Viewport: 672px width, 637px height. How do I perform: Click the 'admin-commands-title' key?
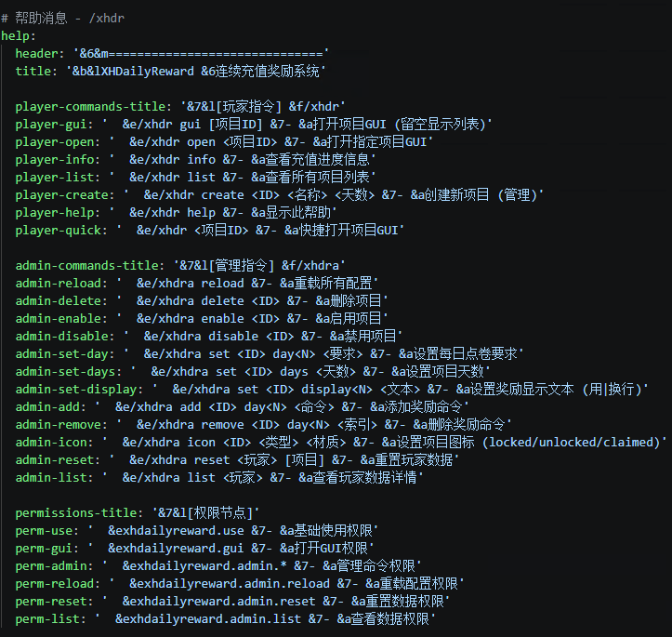click(86, 266)
